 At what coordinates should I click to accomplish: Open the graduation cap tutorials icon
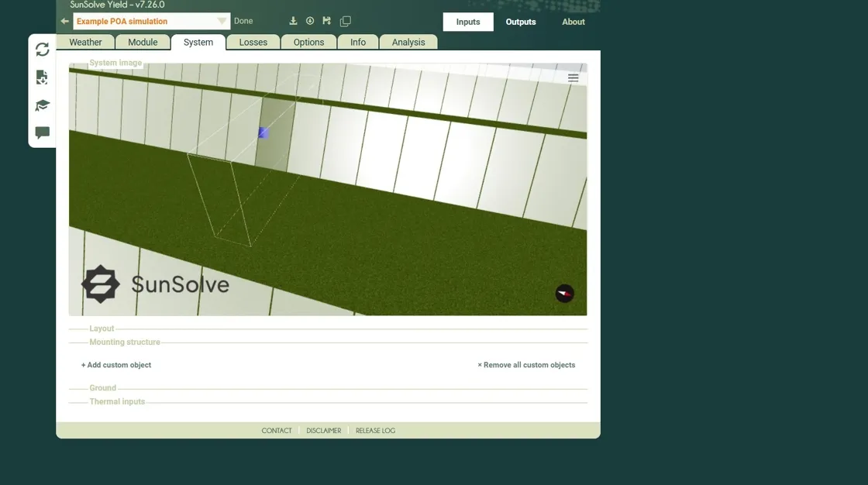click(43, 105)
